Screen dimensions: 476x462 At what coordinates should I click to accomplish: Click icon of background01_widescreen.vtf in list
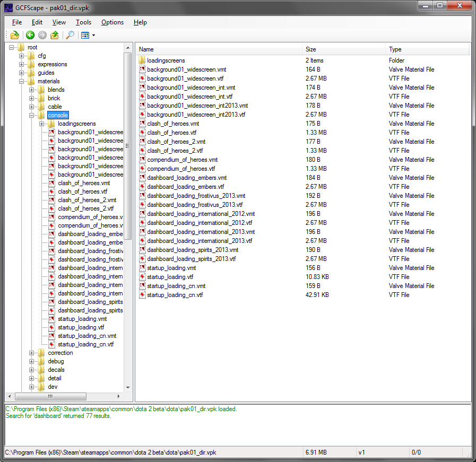[x=142, y=79]
